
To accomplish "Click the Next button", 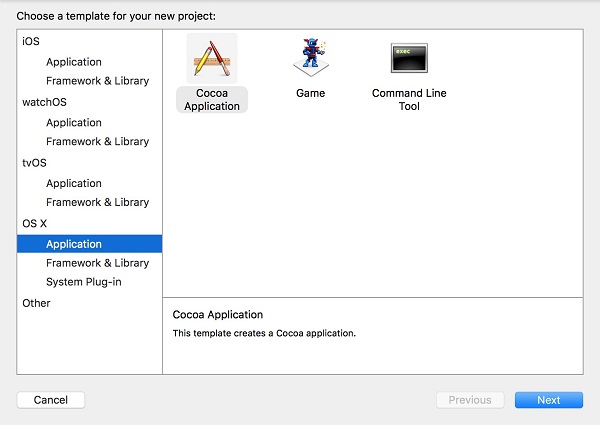I will pyautogui.click(x=549, y=400).
